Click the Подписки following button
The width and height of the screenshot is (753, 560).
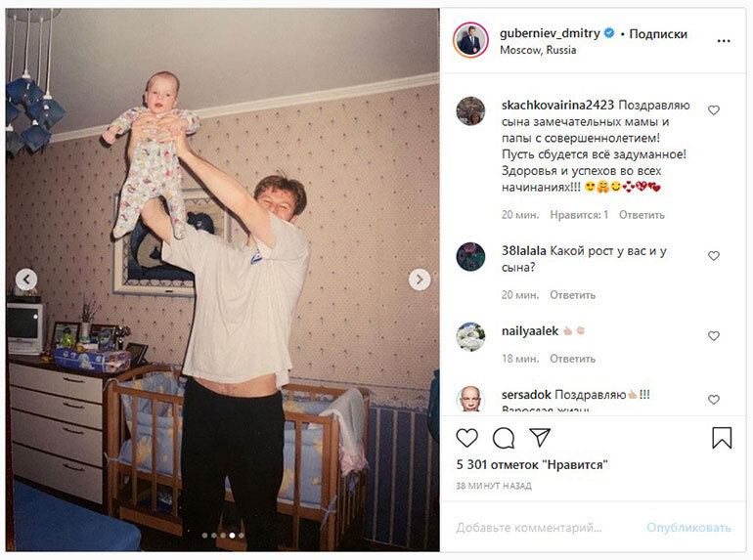pyautogui.click(x=658, y=34)
